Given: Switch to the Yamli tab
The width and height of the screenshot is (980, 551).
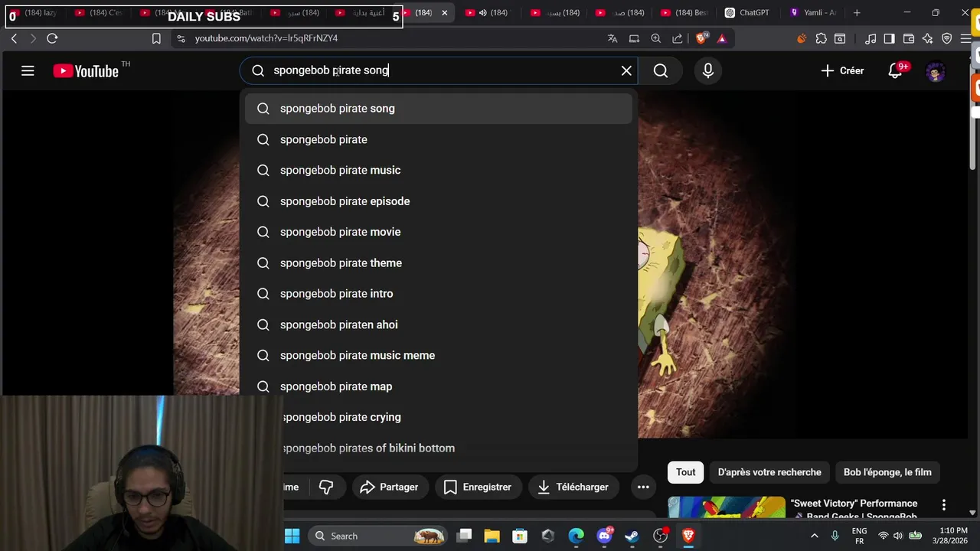Looking at the screenshot, I should (812, 12).
